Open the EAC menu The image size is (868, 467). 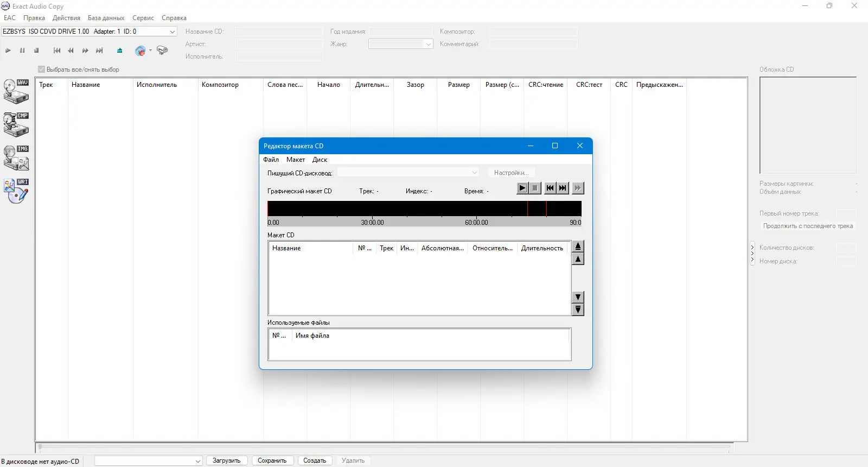point(10,18)
